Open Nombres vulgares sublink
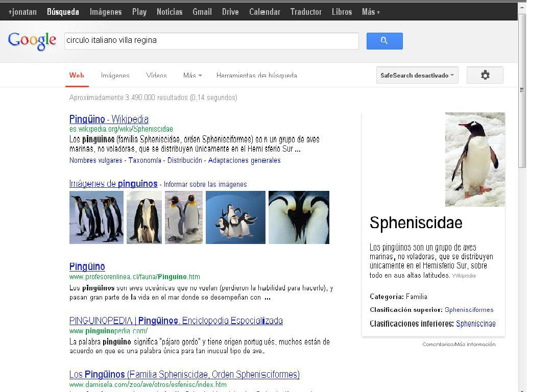554x392 pixels. 96,160
